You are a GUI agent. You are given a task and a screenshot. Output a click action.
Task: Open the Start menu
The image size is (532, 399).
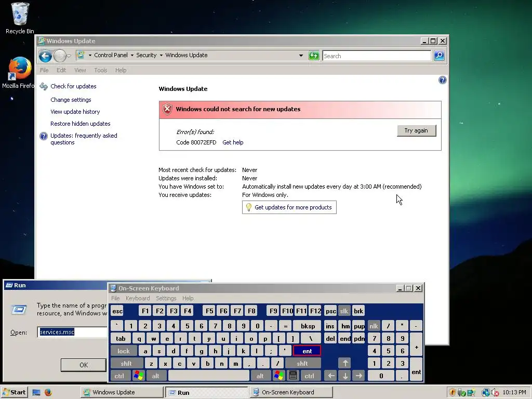[14, 392]
